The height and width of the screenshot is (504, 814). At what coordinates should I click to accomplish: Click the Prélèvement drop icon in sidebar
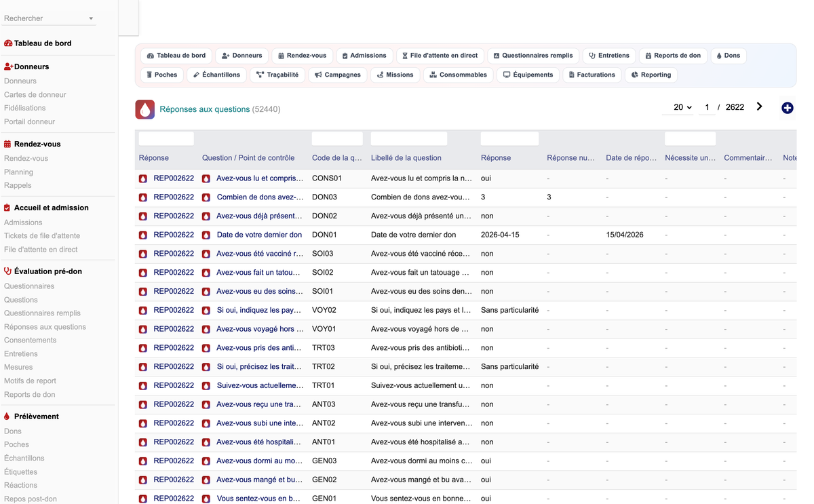[x=7, y=416]
